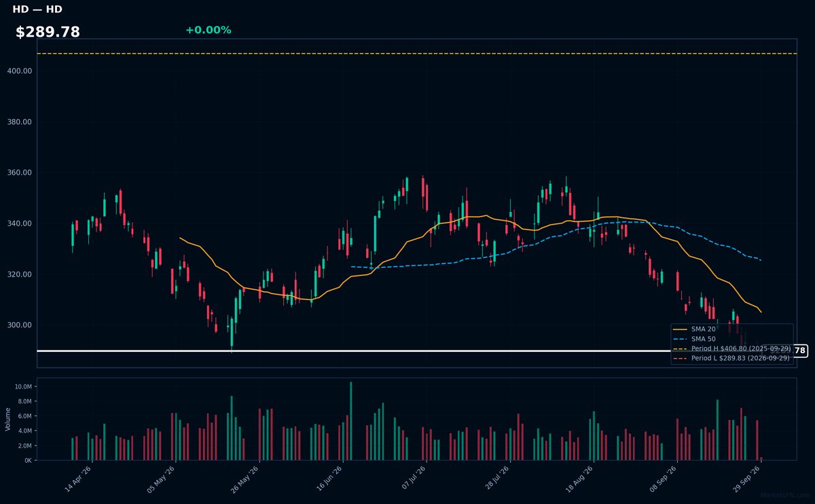
Task: Click the Period L $289.83 legend entry
Action: (732, 358)
